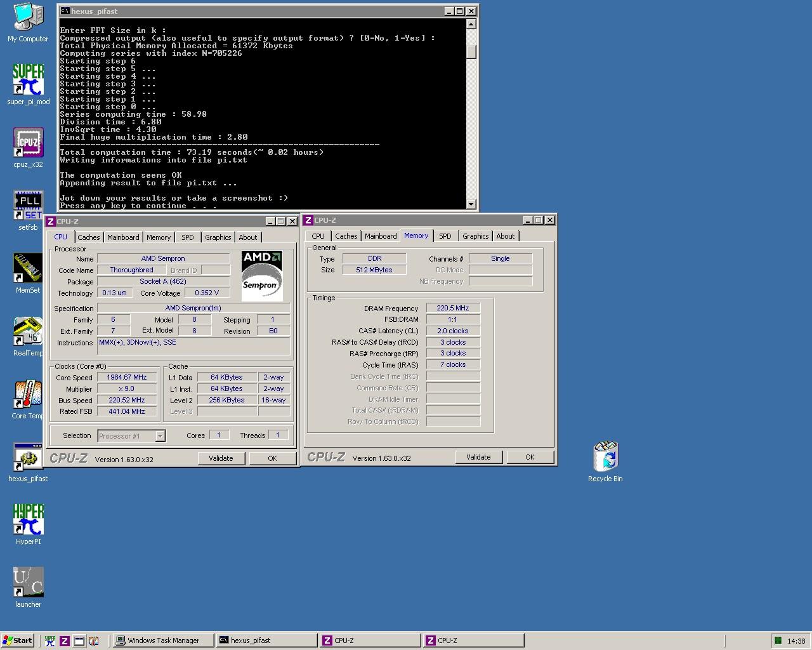Select About tab in right CPU-Z window
The width and height of the screenshot is (812, 650).
pos(506,236)
